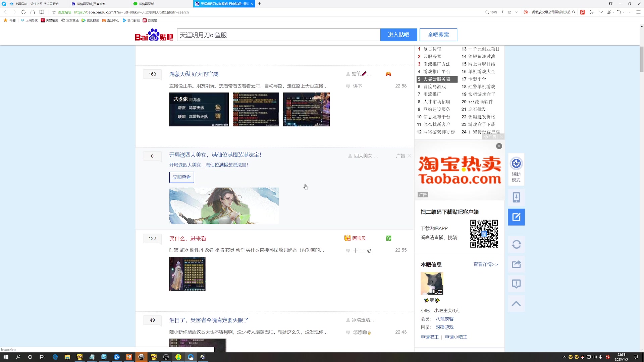
Task: Click the back-to-top arrow icon
Action: tap(516, 303)
